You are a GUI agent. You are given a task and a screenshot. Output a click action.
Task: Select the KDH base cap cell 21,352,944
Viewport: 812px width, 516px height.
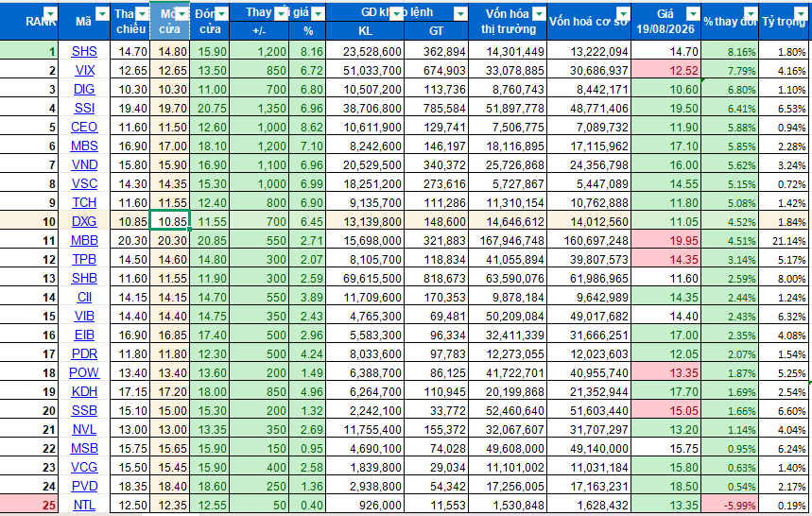[589, 392]
